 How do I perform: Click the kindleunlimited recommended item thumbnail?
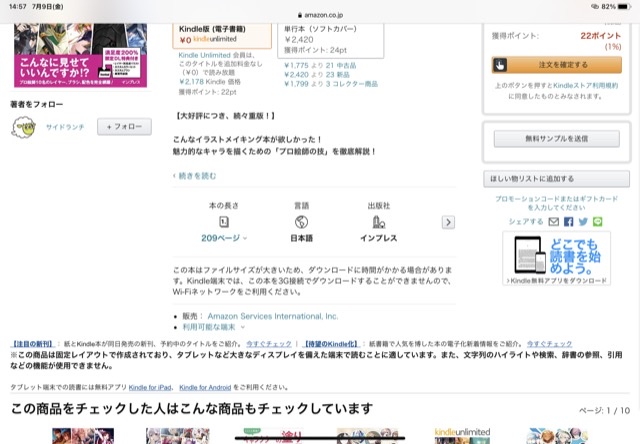462,435
